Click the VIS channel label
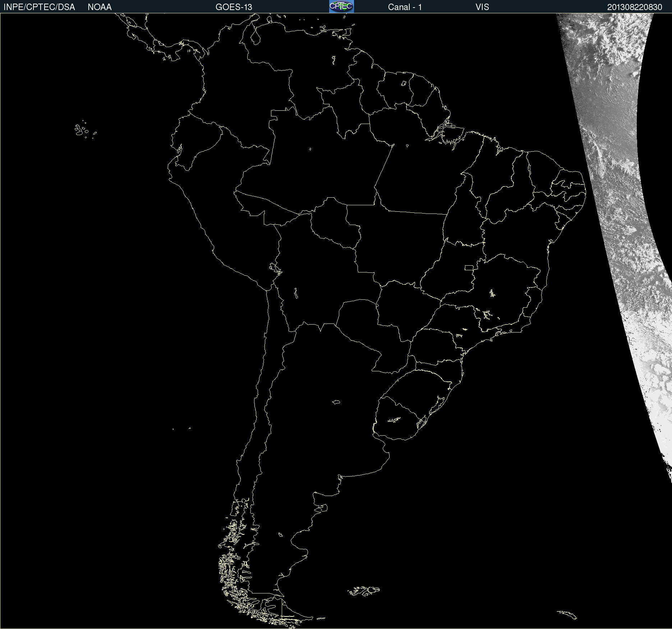Viewport: 672px width, 629px height. pos(482,7)
